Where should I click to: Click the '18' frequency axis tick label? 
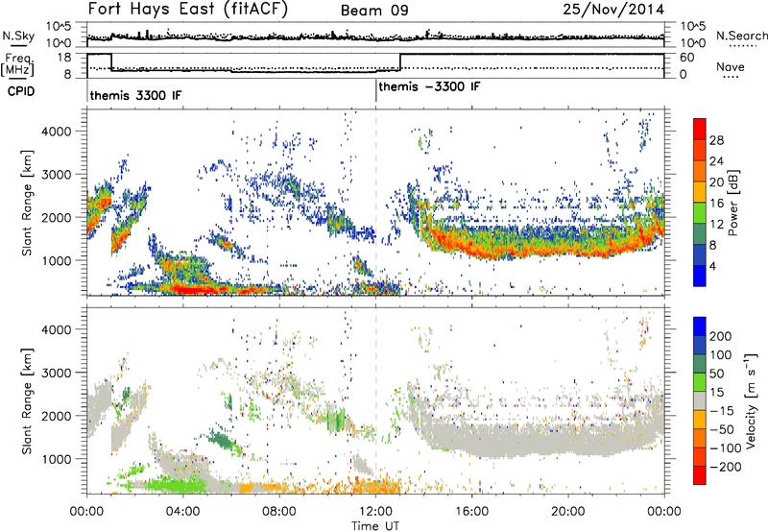coord(63,57)
